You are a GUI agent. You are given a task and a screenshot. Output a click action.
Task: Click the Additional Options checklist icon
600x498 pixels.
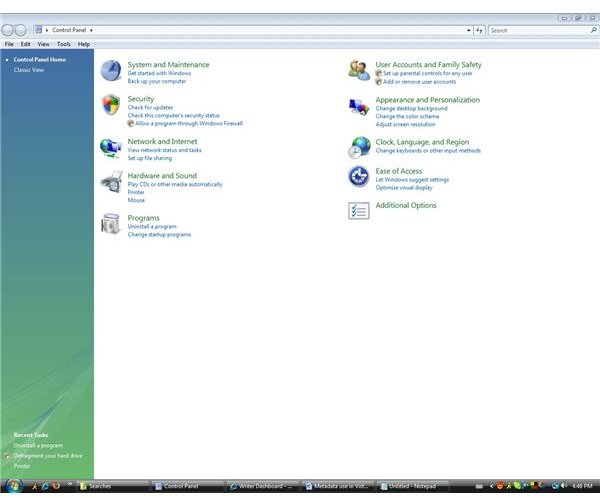pyautogui.click(x=359, y=211)
